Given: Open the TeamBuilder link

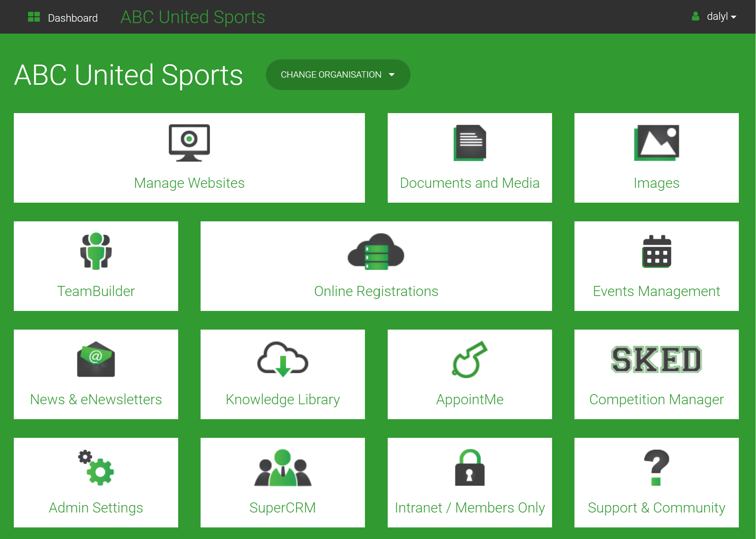Looking at the screenshot, I should tap(96, 291).
